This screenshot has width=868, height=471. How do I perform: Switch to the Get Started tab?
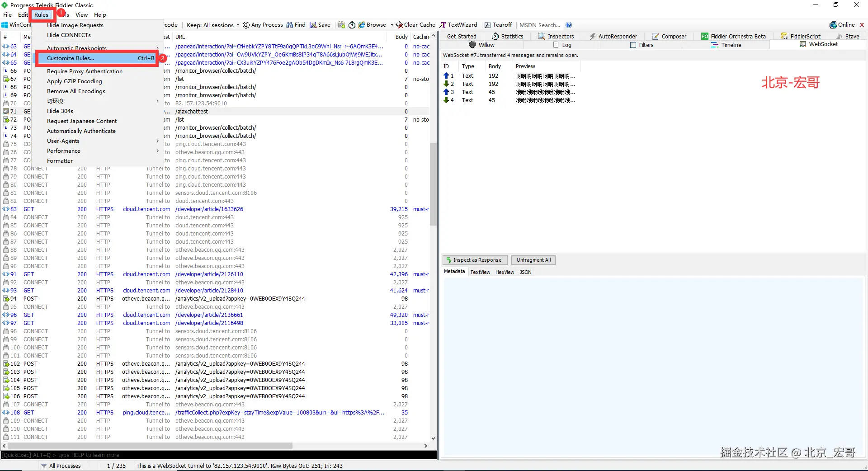tap(462, 36)
